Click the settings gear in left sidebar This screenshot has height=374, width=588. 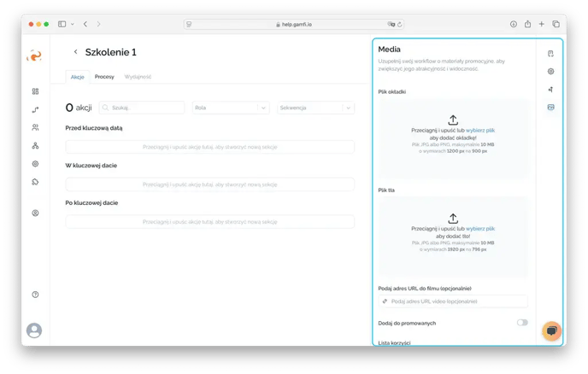point(35,163)
